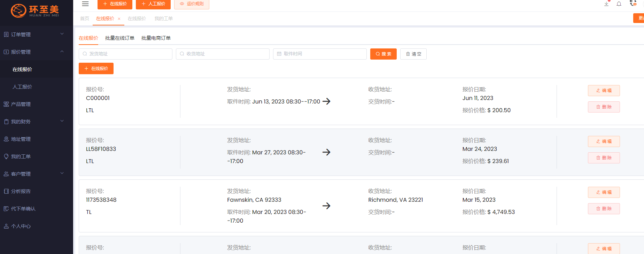Open 人工报价 in the sidebar
644x254 pixels.
pyautogui.click(x=22, y=87)
